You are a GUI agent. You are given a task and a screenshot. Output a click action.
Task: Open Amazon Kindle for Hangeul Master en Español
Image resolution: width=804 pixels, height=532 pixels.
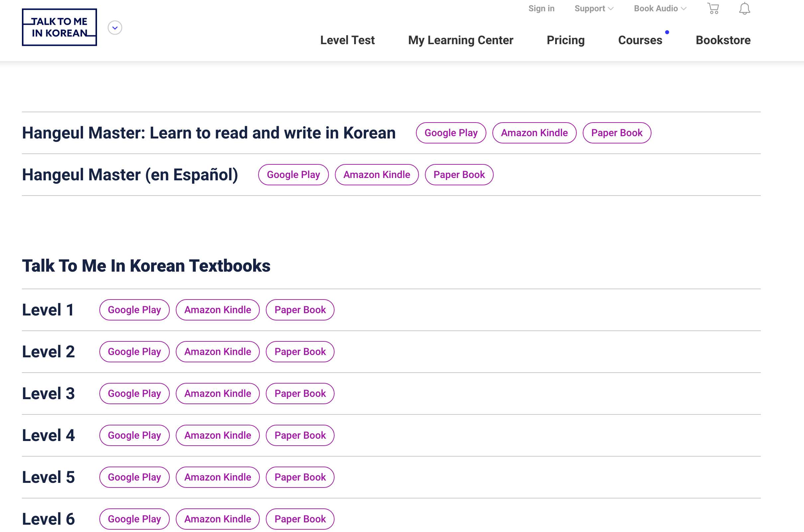click(x=377, y=175)
